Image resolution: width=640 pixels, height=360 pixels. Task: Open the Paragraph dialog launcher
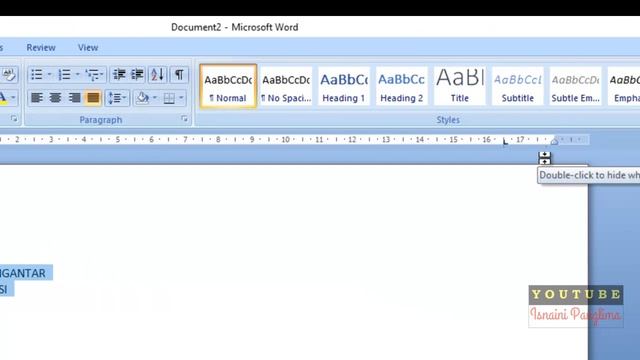(x=184, y=119)
